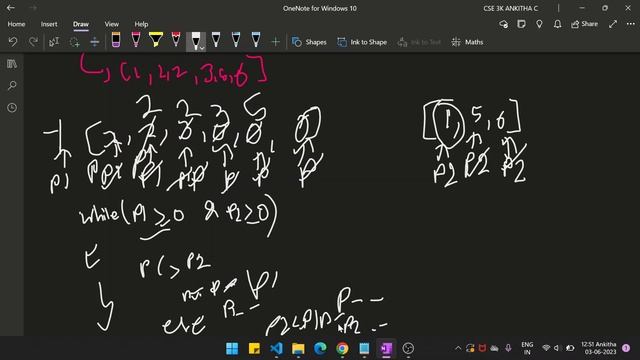Select the light blue-tipped pen
640x360 pixels.
tap(256, 40)
